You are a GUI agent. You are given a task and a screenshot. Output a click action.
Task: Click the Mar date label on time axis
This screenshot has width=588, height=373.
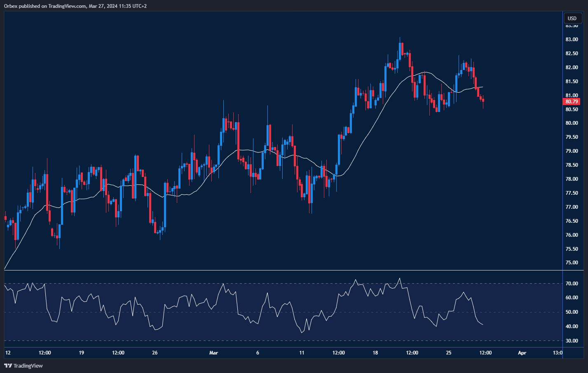(213, 353)
